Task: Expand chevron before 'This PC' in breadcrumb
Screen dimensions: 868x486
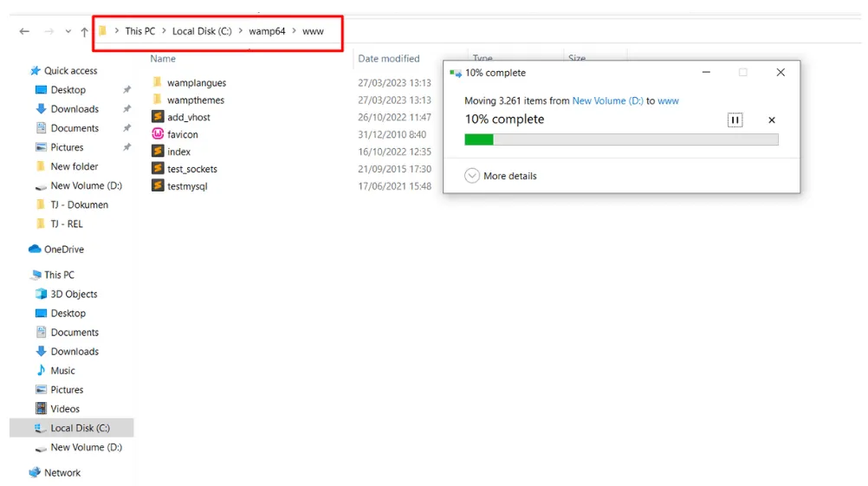Action: 116,31
